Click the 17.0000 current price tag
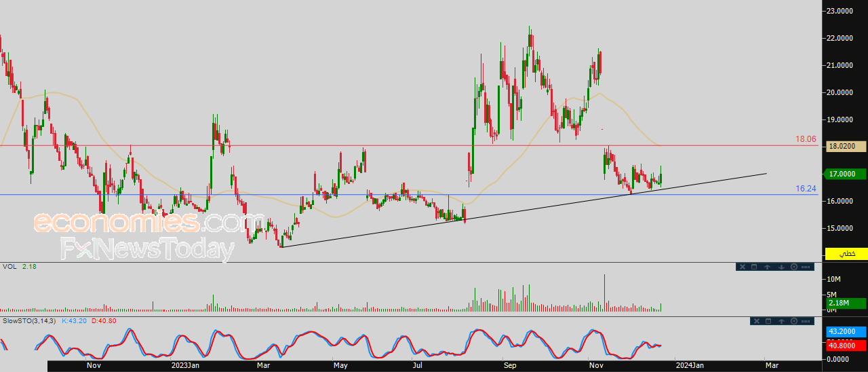868x372 pixels. [845, 174]
